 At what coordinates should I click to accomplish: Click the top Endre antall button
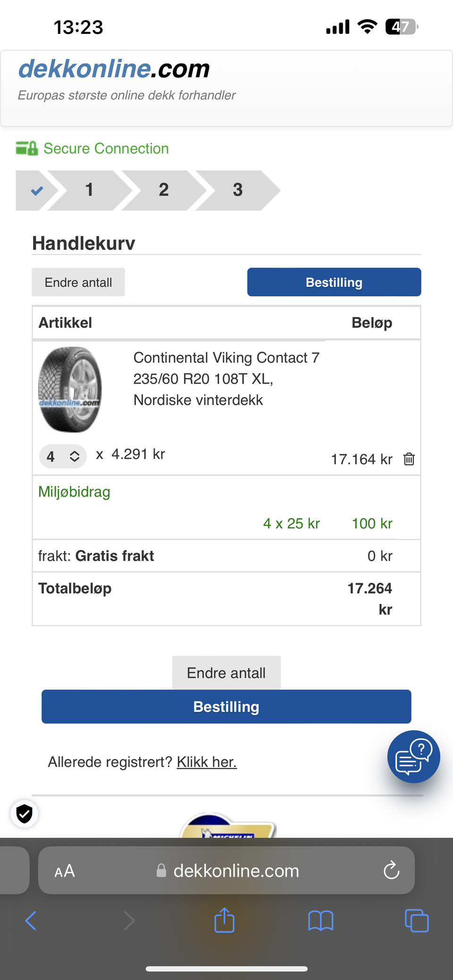click(x=78, y=282)
